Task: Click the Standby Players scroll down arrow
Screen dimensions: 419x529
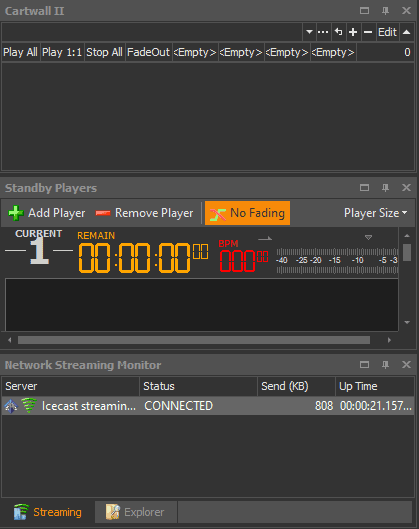Action: (407, 323)
